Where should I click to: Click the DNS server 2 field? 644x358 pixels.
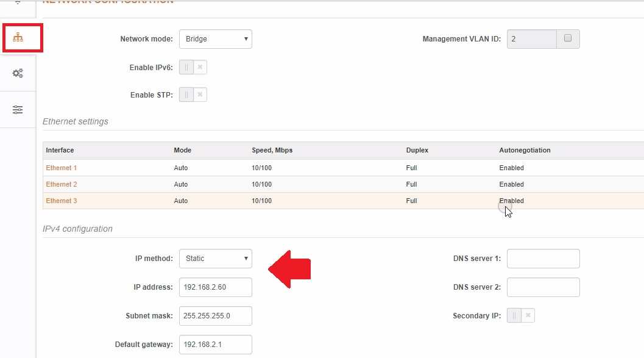click(x=543, y=287)
